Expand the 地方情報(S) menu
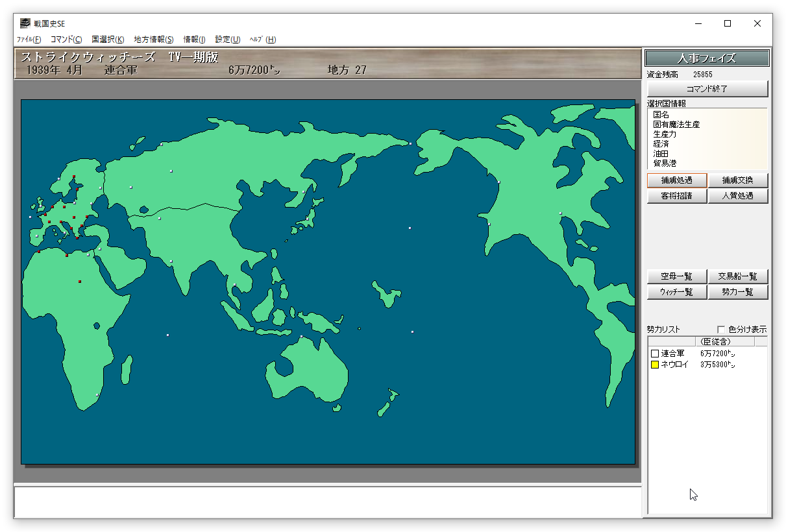Image resolution: width=786 pixels, height=532 pixels. coord(154,40)
